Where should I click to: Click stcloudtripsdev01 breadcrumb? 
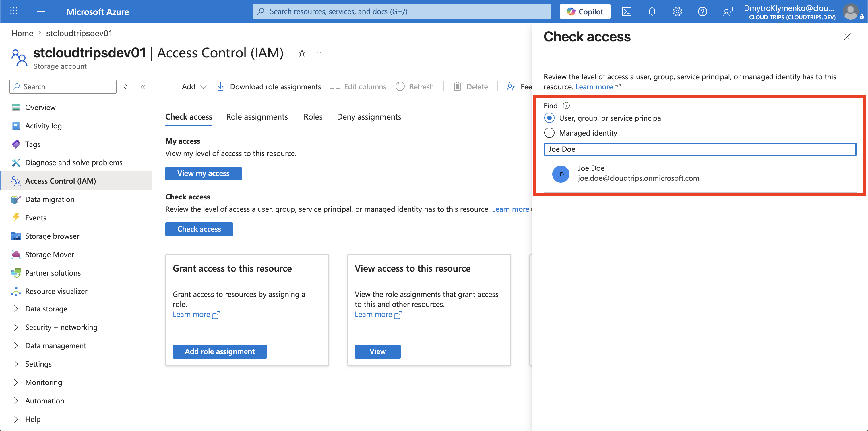point(79,33)
